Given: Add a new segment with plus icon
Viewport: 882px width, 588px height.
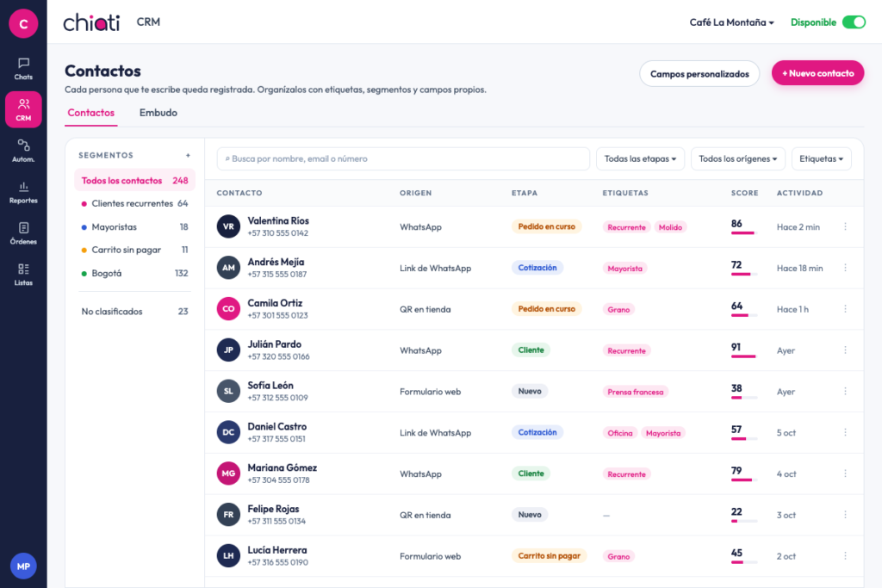Looking at the screenshot, I should pos(188,155).
